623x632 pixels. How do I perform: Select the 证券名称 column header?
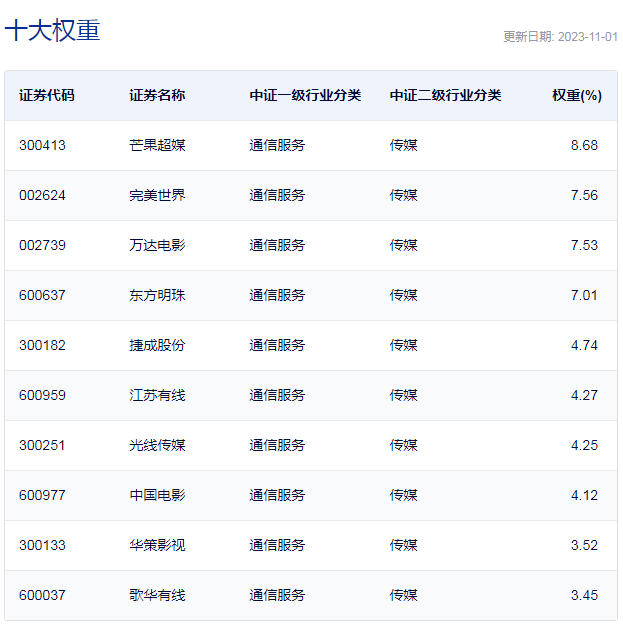[157, 96]
